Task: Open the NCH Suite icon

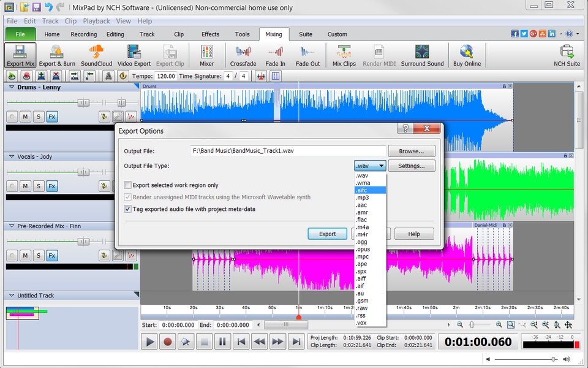Action: click(567, 55)
